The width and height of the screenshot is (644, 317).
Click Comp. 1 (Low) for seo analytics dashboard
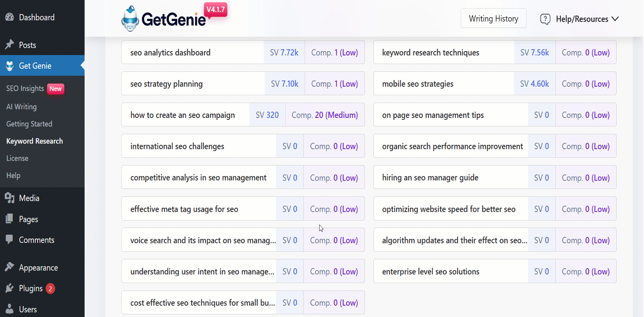(x=335, y=52)
